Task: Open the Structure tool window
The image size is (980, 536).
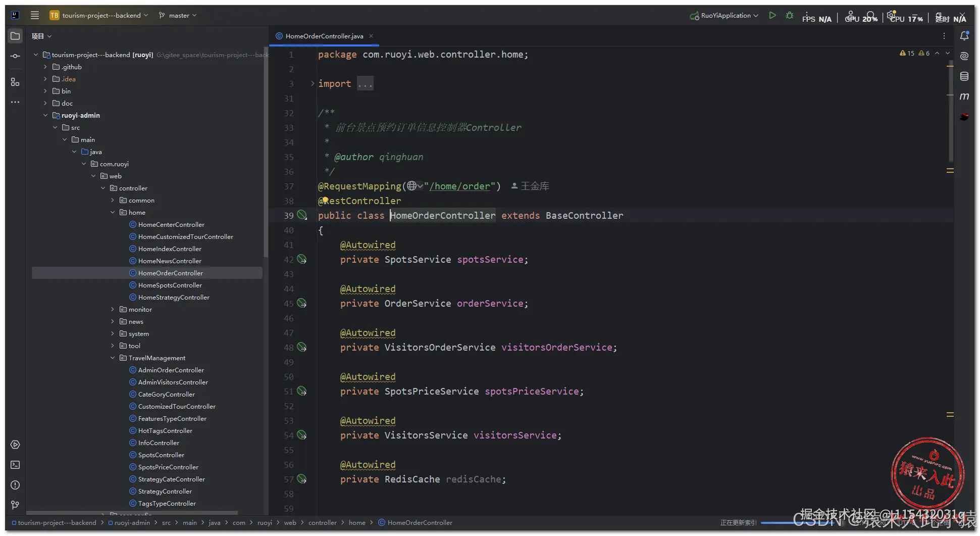Action: point(15,82)
